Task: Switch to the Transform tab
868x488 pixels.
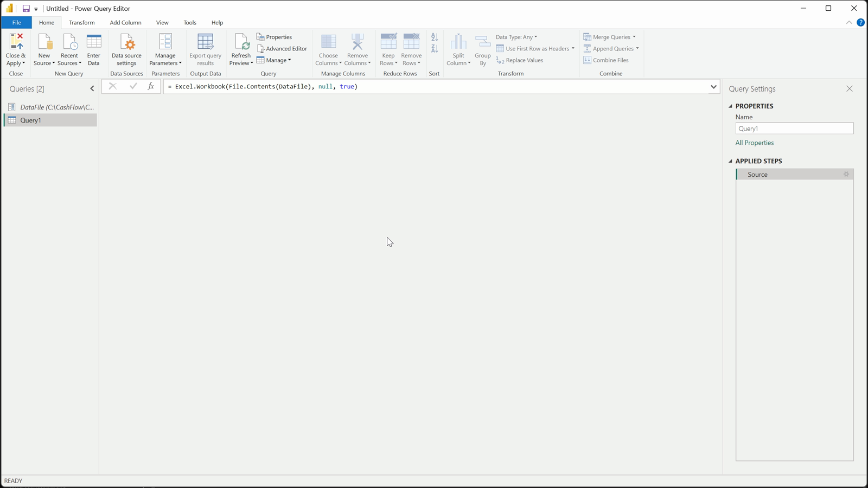Action: click(x=82, y=23)
